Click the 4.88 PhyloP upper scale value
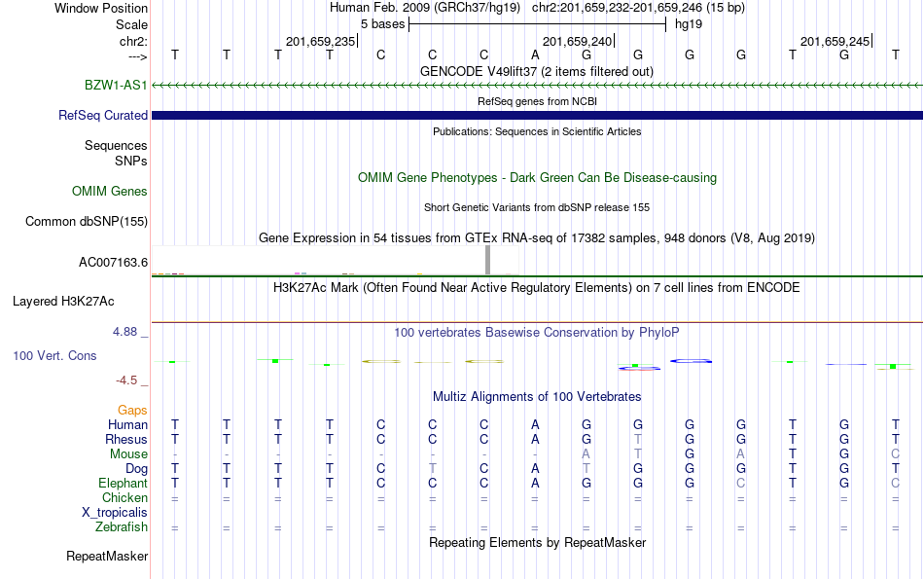924x579 pixels. (x=124, y=332)
